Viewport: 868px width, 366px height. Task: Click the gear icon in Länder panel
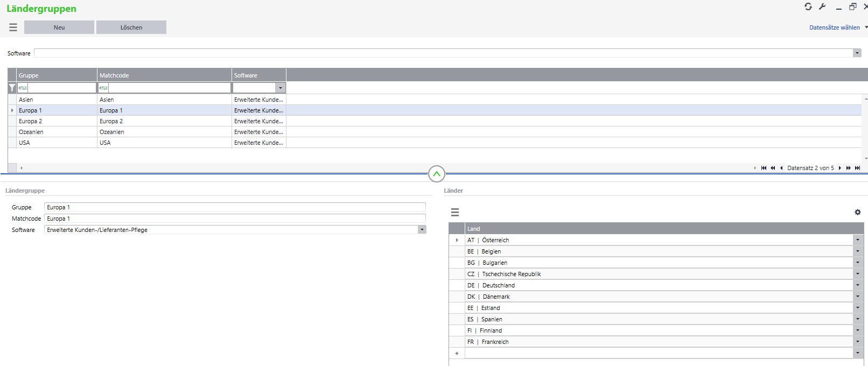click(857, 212)
